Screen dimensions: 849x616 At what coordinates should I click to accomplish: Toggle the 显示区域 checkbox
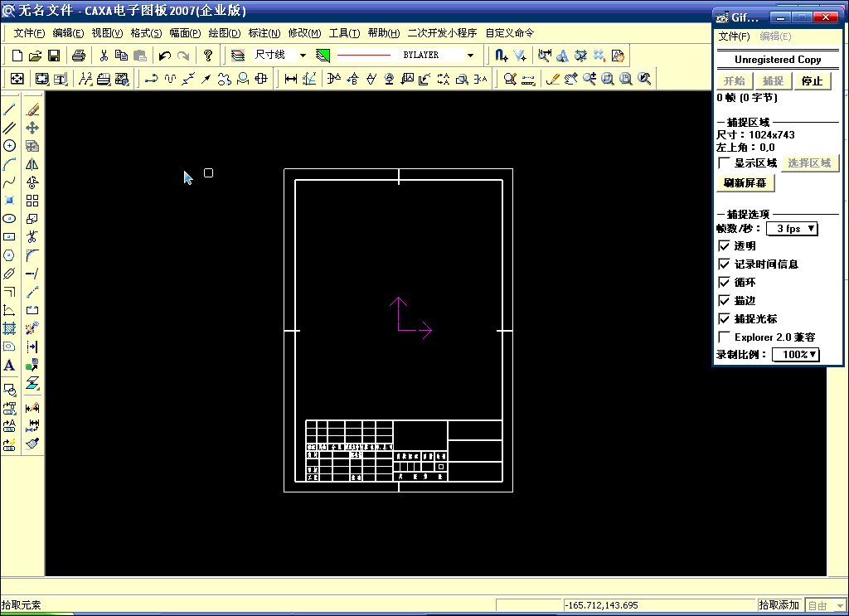[x=724, y=163]
